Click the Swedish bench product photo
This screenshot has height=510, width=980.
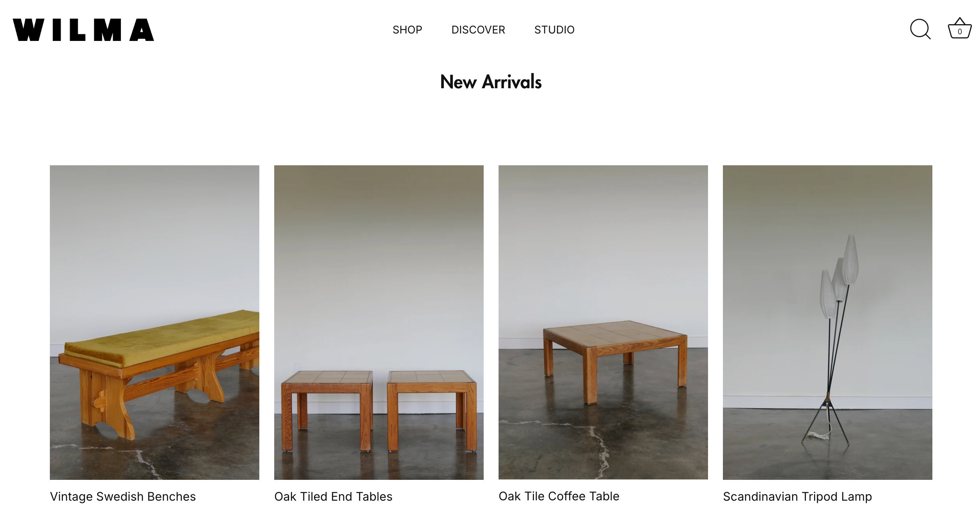tap(154, 322)
